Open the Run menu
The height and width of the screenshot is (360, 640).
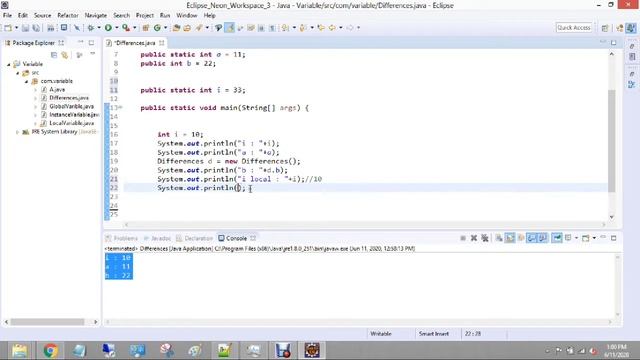pos(165,16)
